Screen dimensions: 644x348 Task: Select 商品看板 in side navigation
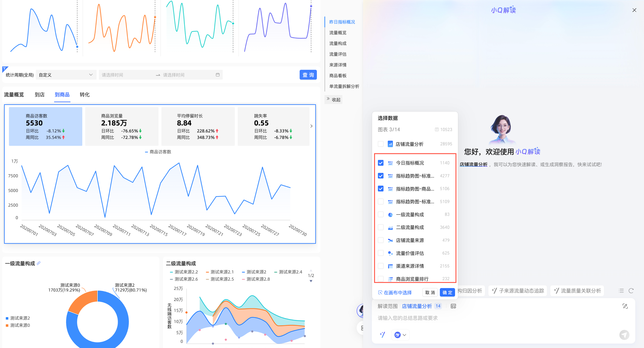pos(338,76)
